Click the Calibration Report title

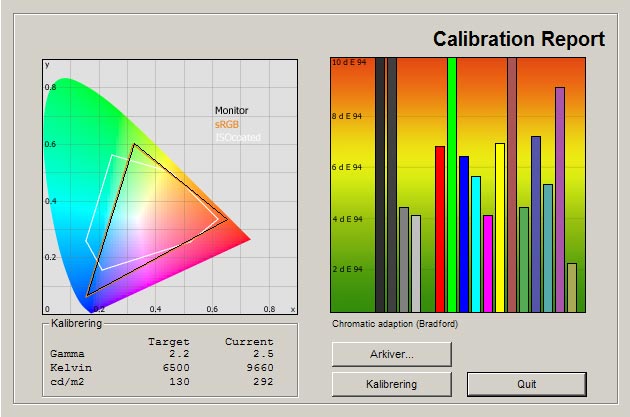pyautogui.click(x=518, y=40)
